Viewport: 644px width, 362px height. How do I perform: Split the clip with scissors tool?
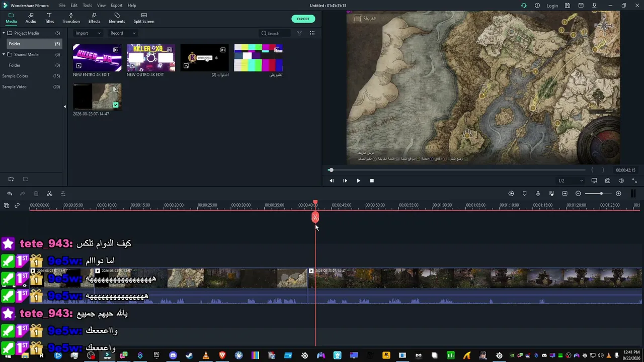coord(49,194)
